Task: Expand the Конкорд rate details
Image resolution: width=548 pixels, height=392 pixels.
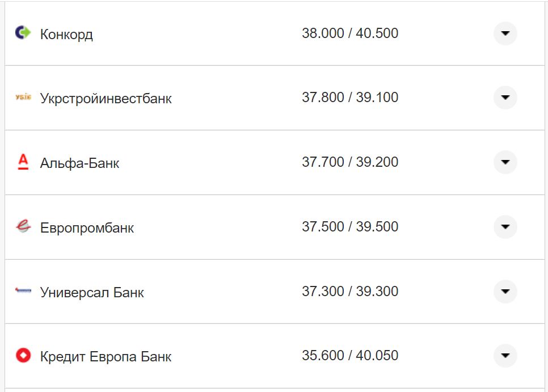Action: pos(504,33)
